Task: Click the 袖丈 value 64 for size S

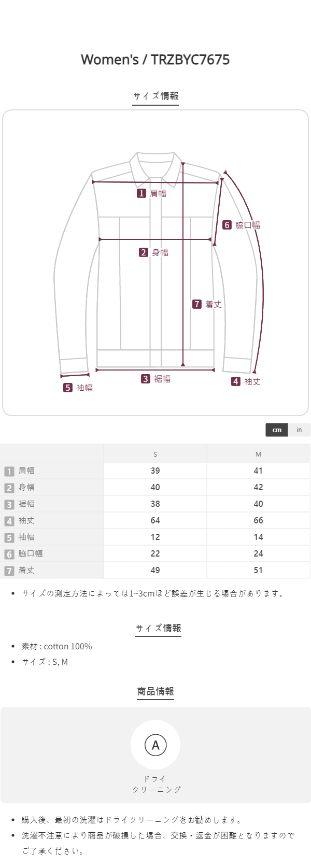Action: pyautogui.click(x=155, y=520)
